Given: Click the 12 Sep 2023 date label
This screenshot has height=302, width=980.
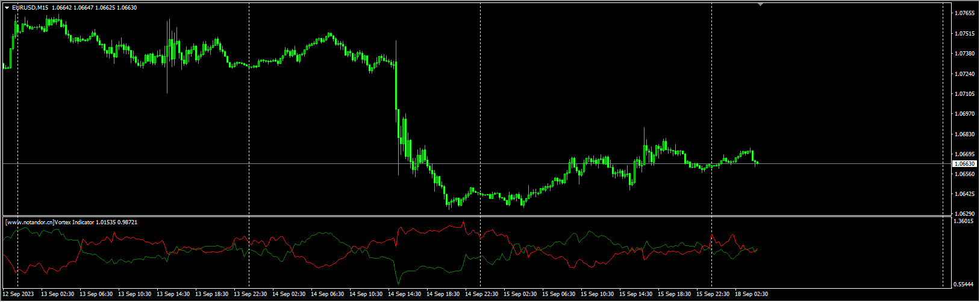Looking at the screenshot, I should [x=19, y=294].
